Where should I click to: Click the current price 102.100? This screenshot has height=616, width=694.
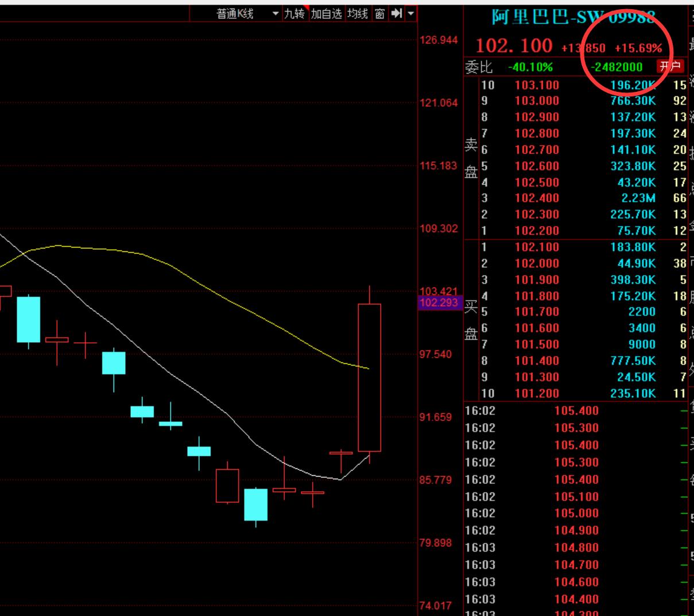[514, 46]
